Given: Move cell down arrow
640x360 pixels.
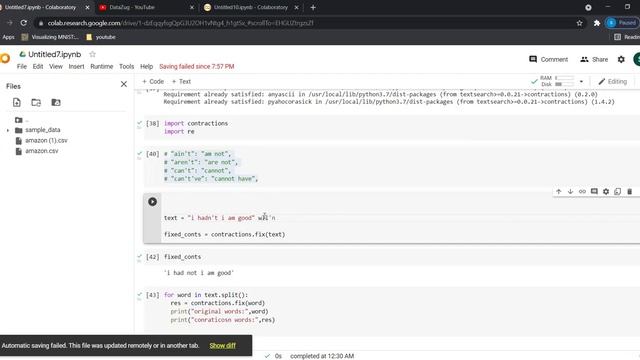Looking at the screenshot, I should 570,191.
